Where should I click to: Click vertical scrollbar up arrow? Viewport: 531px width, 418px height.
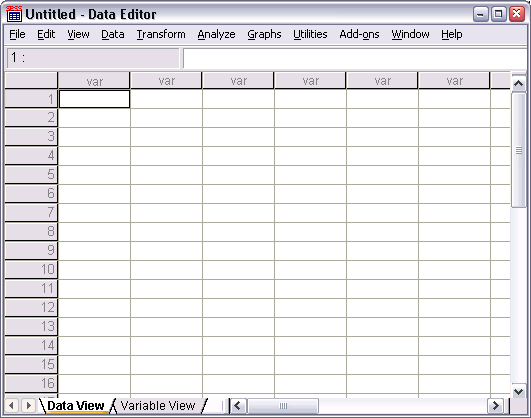point(518,83)
